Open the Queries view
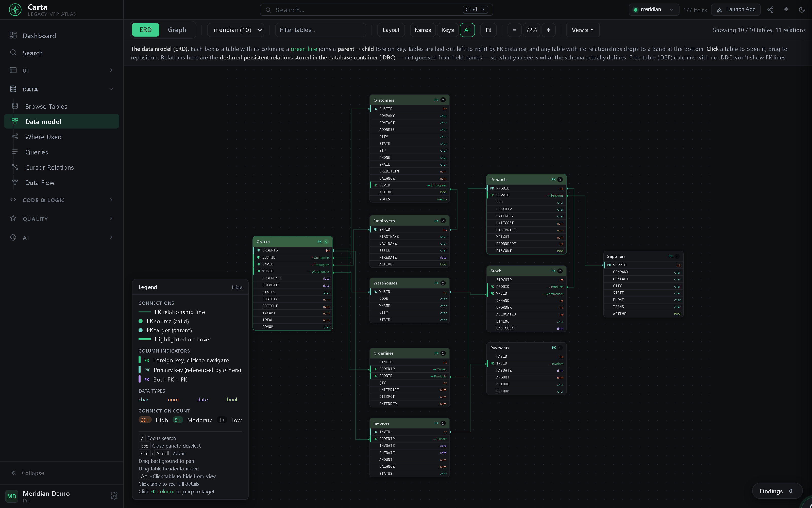812x508 pixels. 62,152
